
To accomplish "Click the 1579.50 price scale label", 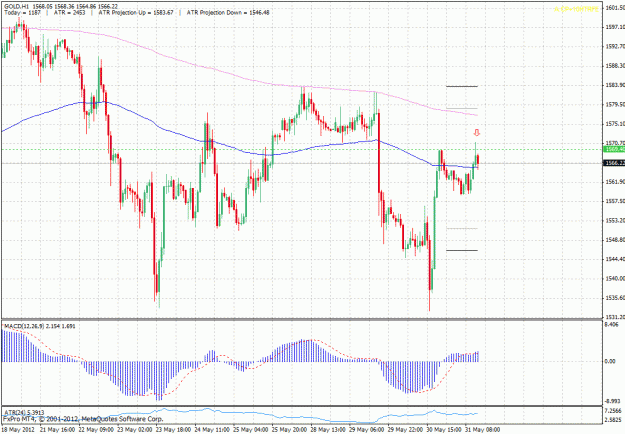I will coord(615,105).
